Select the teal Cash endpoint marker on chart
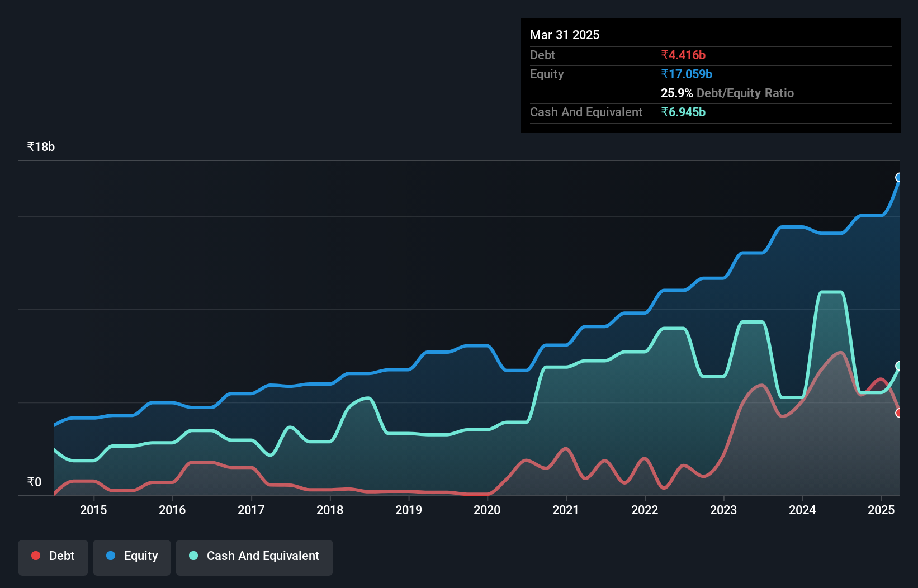This screenshot has width=918, height=588. (x=898, y=367)
